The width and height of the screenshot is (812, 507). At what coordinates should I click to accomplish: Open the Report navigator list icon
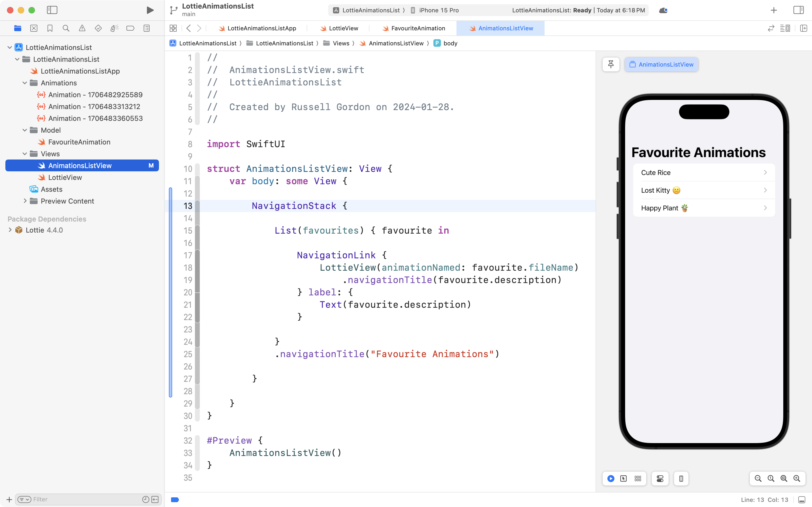click(x=147, y=28)
